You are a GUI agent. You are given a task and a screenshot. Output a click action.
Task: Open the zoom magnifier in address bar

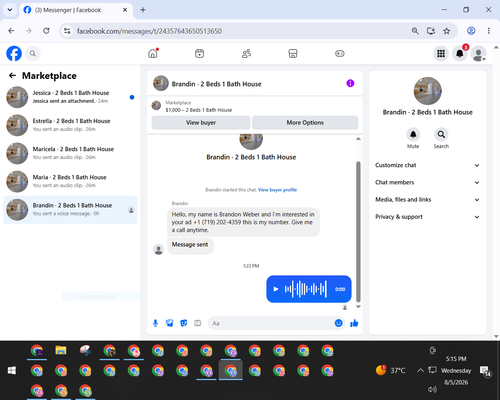click(415, 31)
